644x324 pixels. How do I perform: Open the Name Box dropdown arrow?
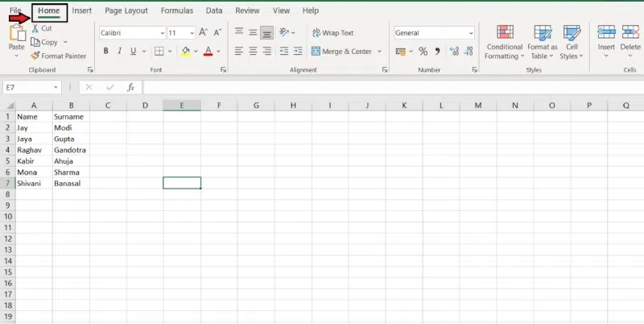pos(56,88)
